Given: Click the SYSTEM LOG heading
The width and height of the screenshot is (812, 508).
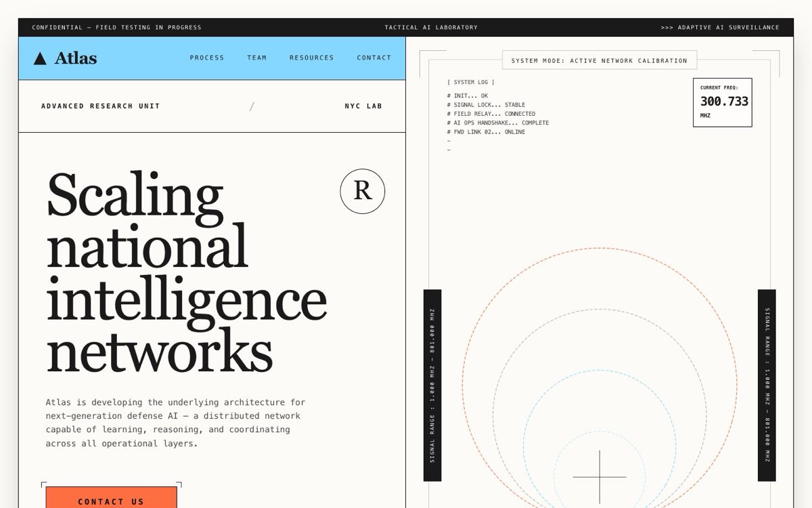Looking at the screenshot, I should pos(471,82).
